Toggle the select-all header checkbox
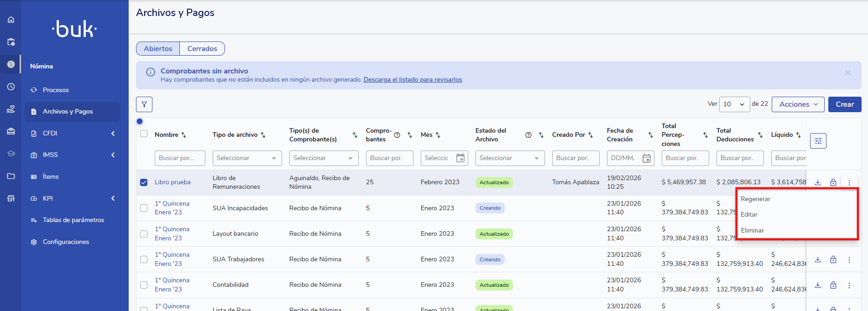The image size is (868, 311). tap(144, 134)
